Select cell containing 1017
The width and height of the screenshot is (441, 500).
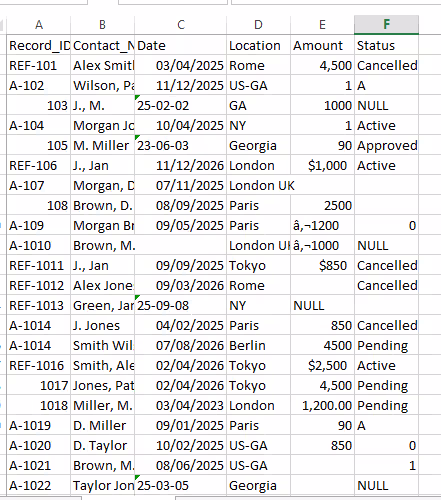tap(39, 385)
